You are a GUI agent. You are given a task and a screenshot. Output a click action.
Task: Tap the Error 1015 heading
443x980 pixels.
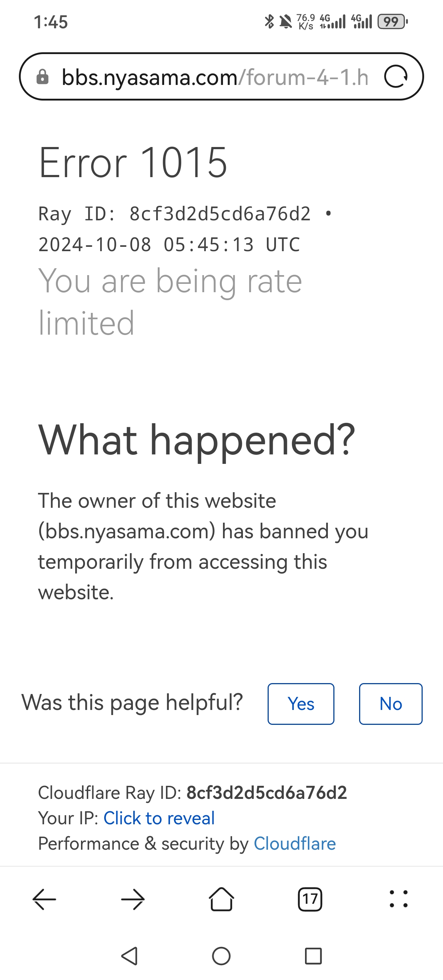coord(133,163)
